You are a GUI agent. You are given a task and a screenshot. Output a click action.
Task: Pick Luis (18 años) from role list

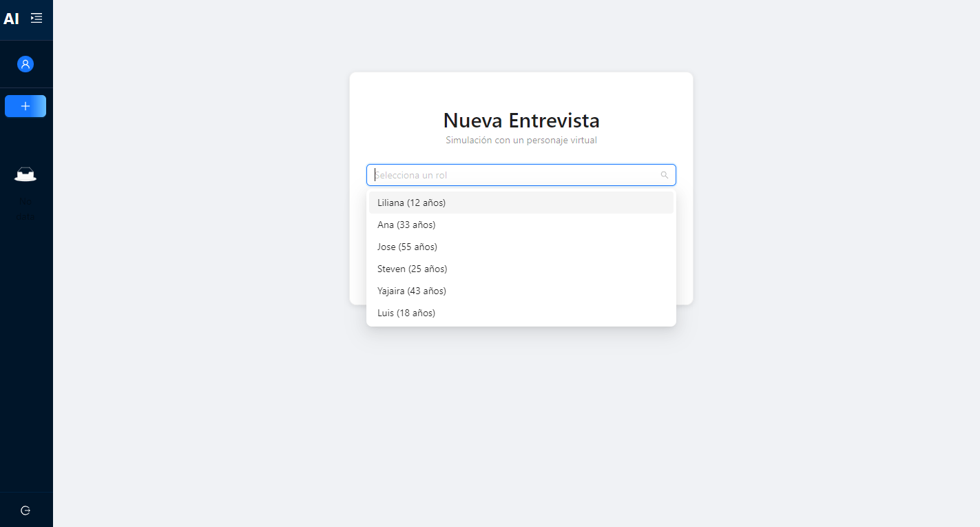406,313
